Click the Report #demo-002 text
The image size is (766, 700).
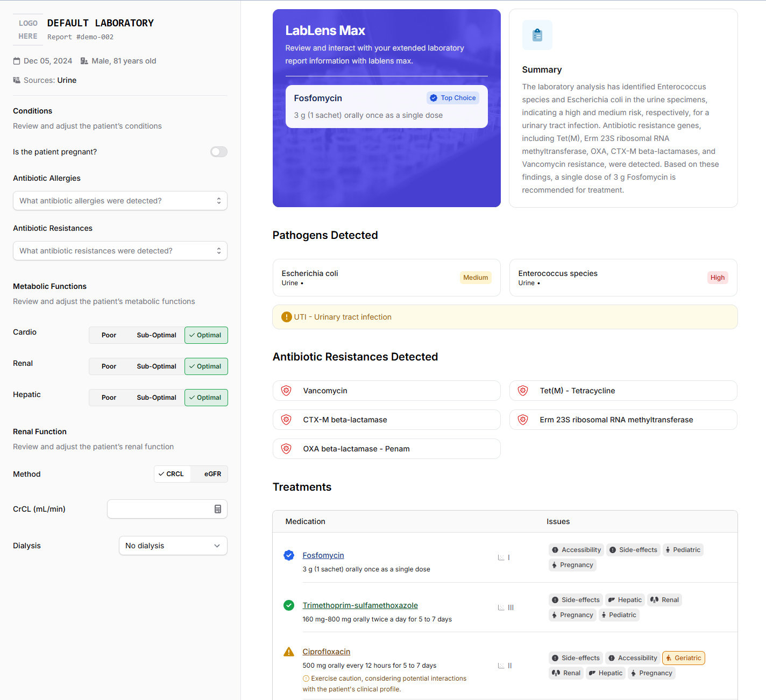(x=81, y=37)
